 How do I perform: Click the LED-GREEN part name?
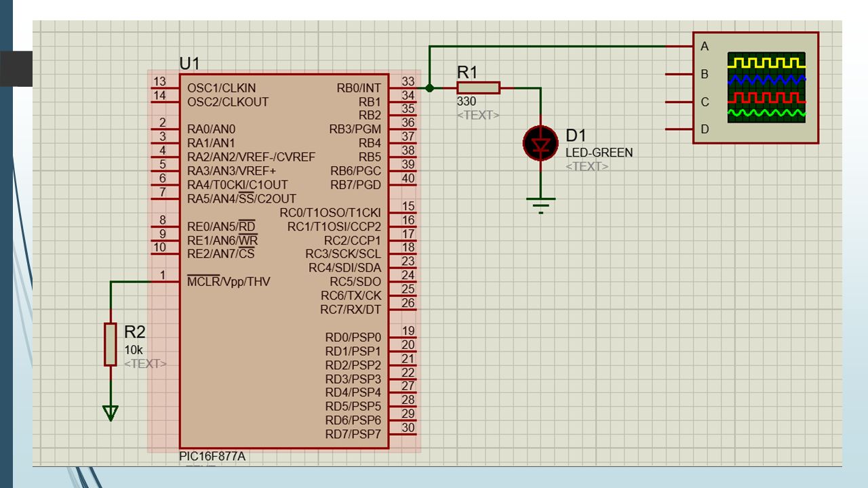click(x=599, y=152)
